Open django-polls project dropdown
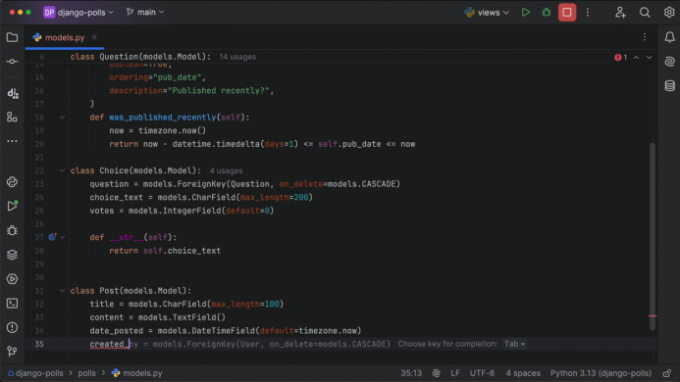This screenshot has height=382, width=680. point(78,13)
